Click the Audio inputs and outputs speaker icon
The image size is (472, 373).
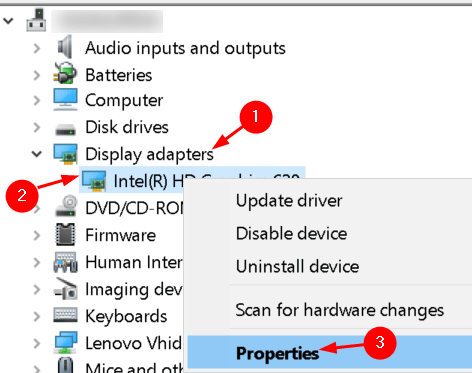tap(65, 47)
